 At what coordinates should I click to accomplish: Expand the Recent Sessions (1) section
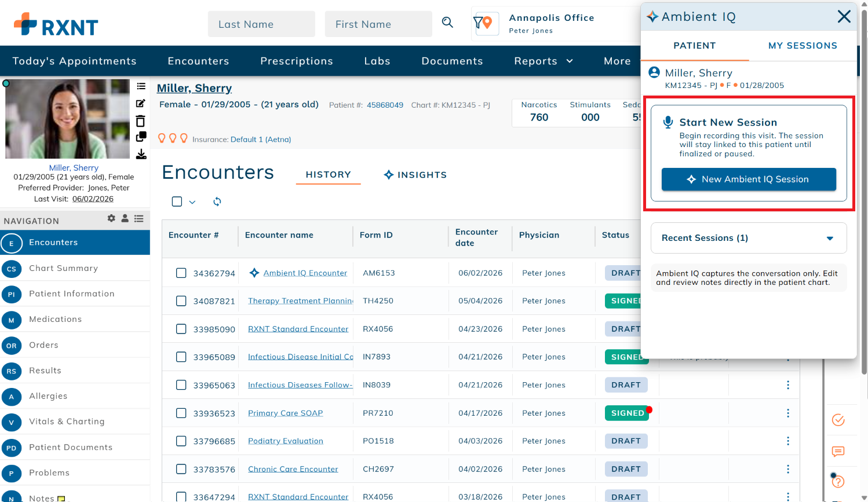[749, 238]
